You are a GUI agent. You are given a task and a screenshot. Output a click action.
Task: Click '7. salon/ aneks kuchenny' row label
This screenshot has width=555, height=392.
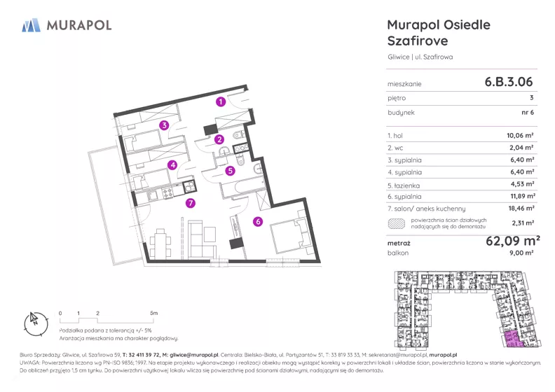427,209
